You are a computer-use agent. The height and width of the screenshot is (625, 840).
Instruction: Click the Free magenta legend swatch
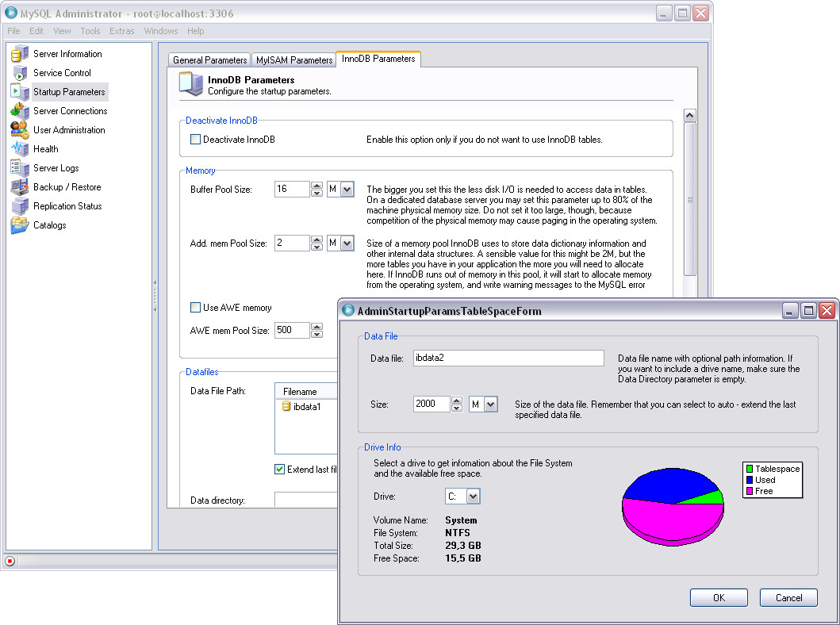click(x=750, y=491)
